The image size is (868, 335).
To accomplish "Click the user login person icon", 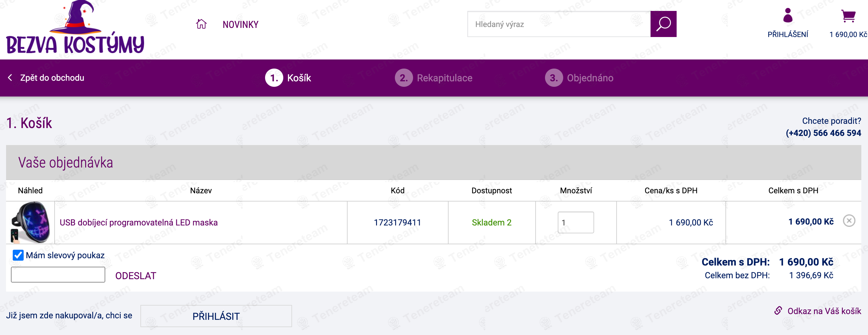I will coord(788,15).
